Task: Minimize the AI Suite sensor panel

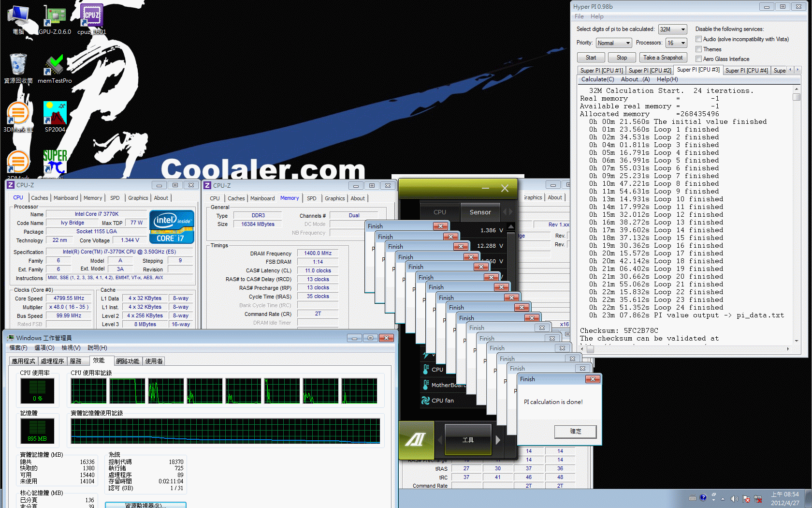Action: click(485, 188)
